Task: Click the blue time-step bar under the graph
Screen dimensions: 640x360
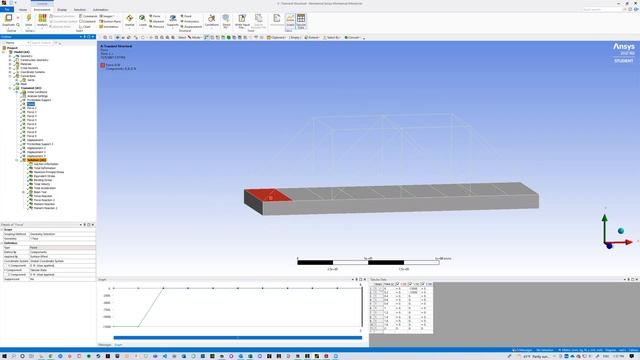Action: click(x=238, y=338)
